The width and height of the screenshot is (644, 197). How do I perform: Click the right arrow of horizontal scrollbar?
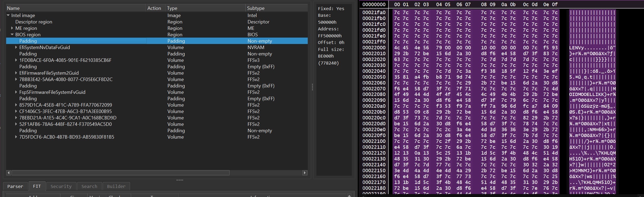tap(305, 173)
